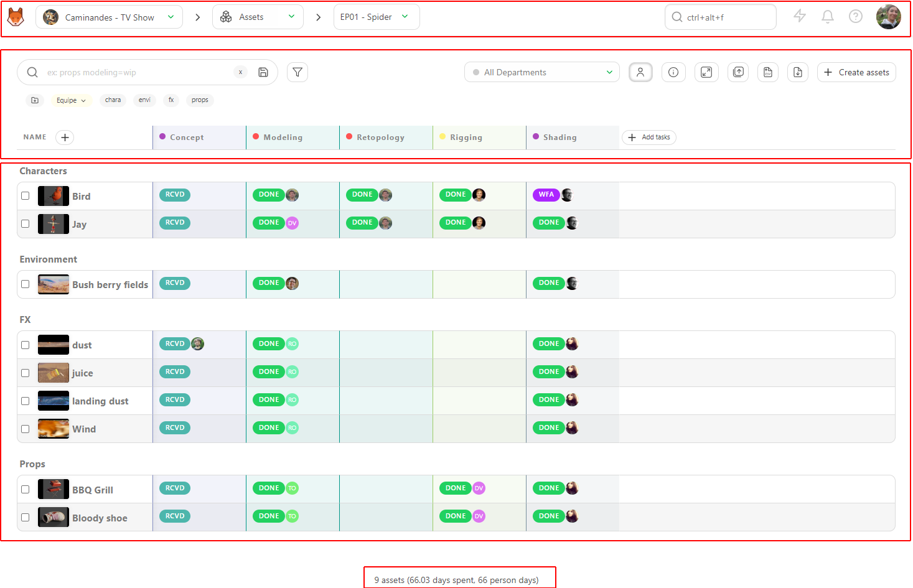Click the Modeling column header
The image size is (913, 588).
[293, 138]
